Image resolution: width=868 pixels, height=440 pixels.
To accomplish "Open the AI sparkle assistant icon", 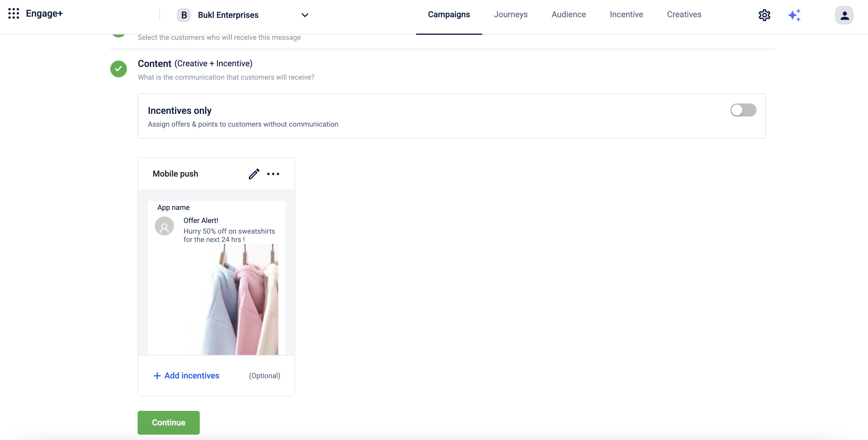I will [x=794, y=15].
